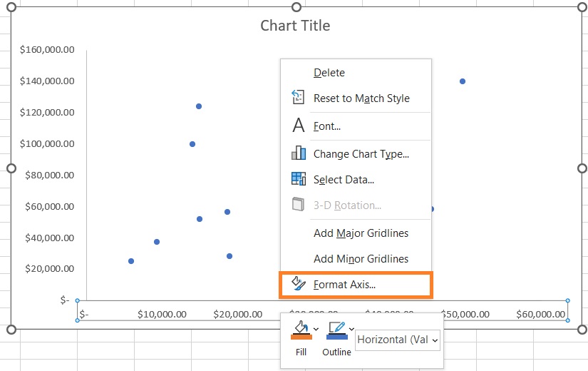Viewport: 588px width, 371px height.
Task: Choose Reset to Match Style
Action: point(356,98)
